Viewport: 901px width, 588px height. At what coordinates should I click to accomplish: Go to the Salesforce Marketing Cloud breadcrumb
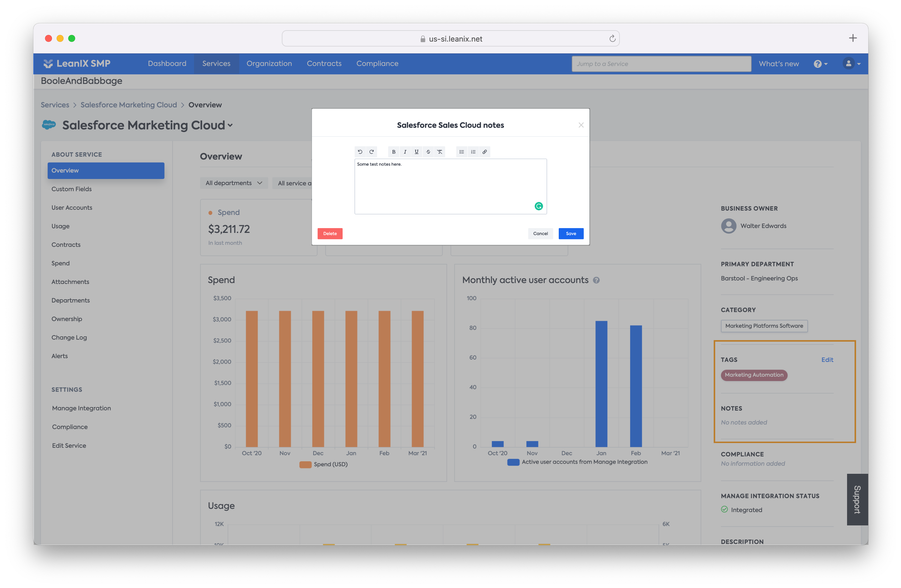(x=128, y=105)
